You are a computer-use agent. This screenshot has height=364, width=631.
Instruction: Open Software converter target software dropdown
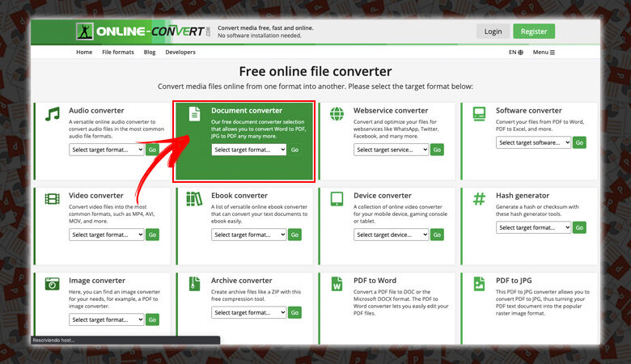(533, 143)
